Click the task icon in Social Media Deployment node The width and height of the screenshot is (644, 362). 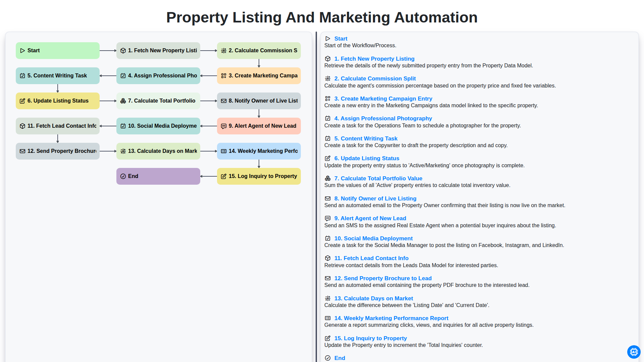(123, 126)
